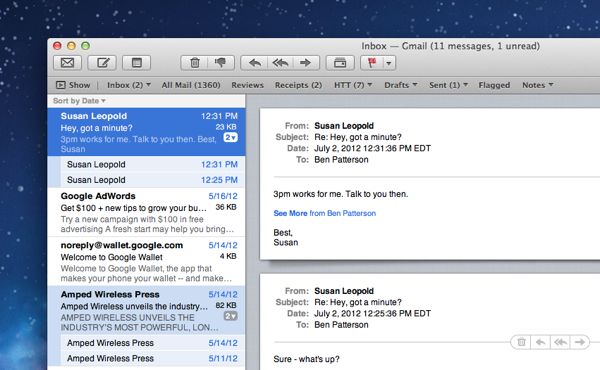
Task: Click recipient Ben Patterson in second message
Action: (341, 325)
